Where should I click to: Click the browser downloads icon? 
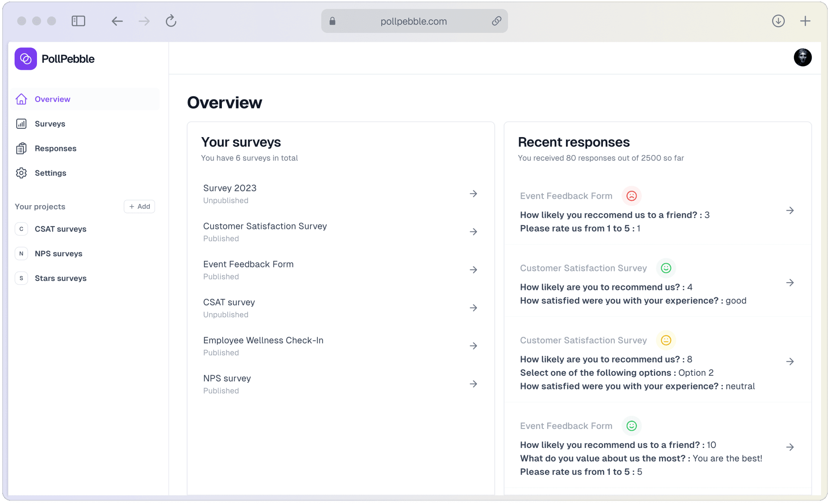[x=778, y=21]
